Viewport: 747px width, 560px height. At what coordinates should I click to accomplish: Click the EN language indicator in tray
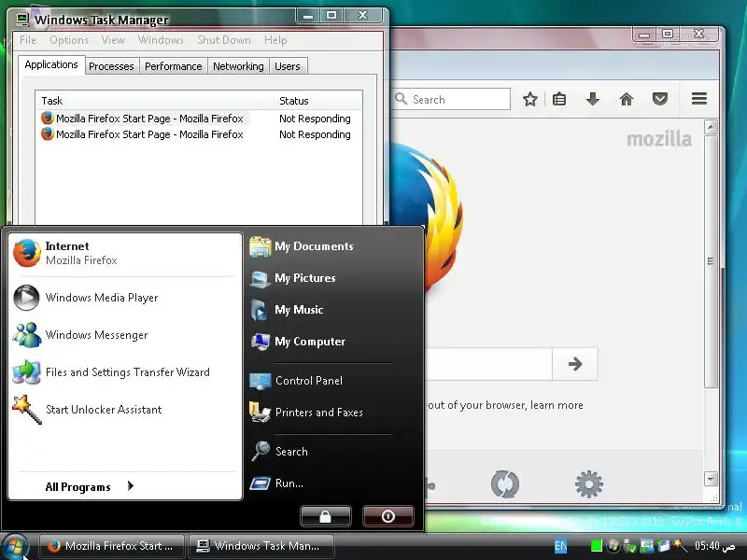(x=560, y=546)
